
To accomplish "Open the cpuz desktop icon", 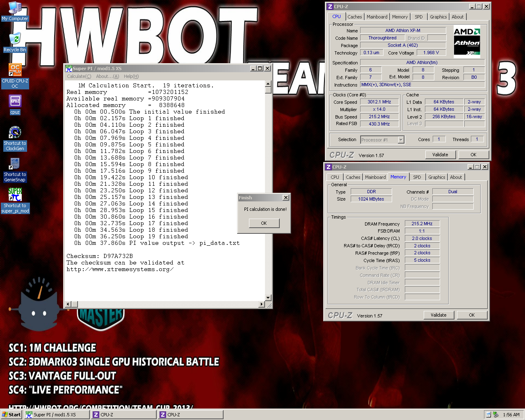I will tap(15, 105).
